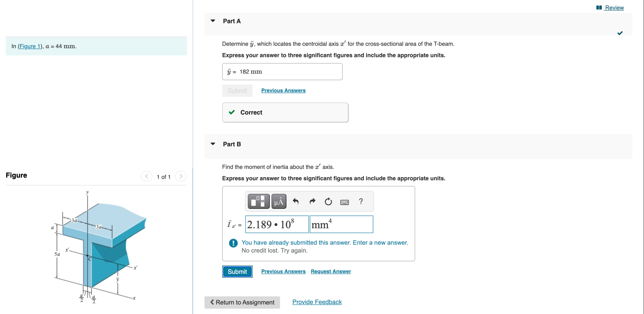This screenshot has width=644, height=314.
Task: Return to Assignment page
Action: click(242, 302)
